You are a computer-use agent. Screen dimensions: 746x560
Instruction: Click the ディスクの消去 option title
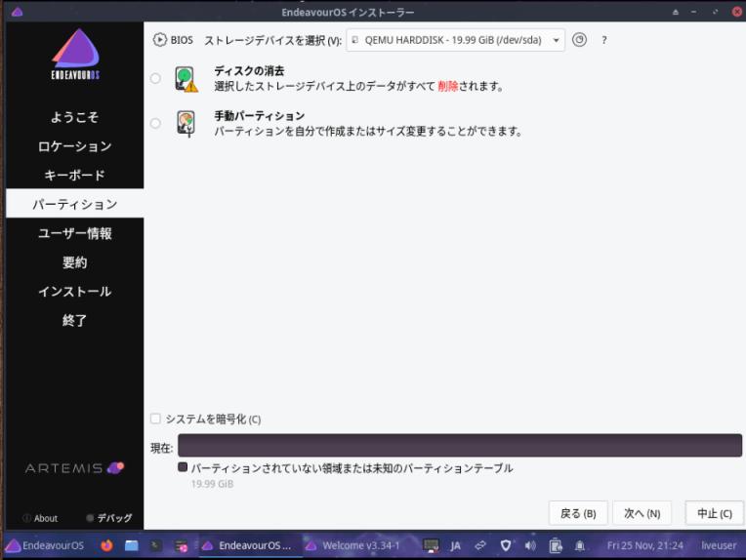click(249, 71)
